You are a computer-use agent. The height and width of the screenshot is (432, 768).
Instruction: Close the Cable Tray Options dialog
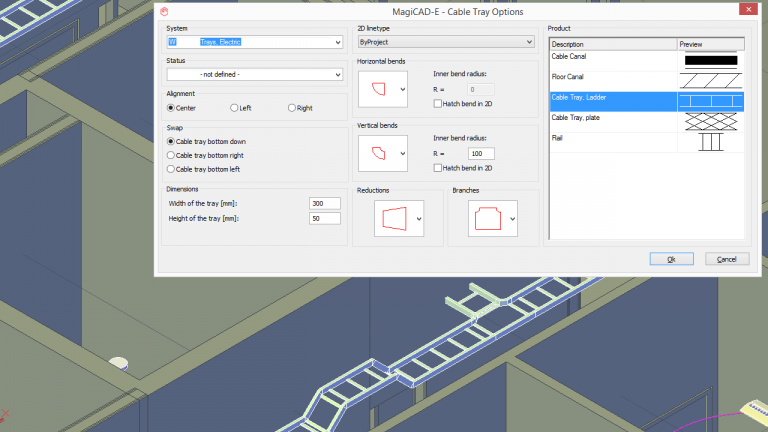pos(748,9)
